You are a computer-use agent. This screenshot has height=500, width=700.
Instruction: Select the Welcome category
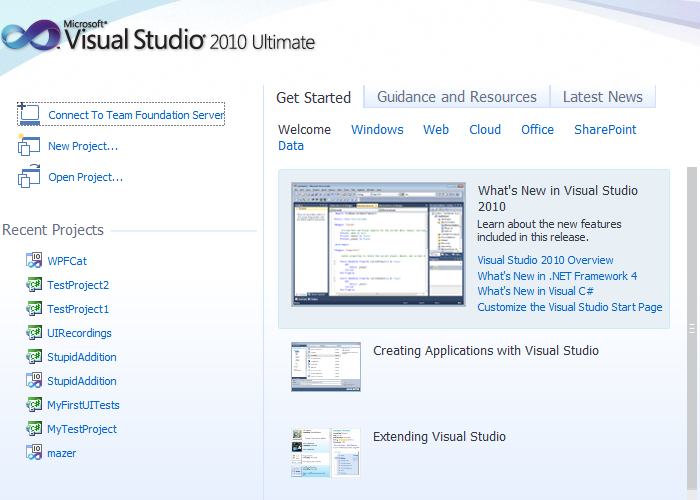(304, 129)
